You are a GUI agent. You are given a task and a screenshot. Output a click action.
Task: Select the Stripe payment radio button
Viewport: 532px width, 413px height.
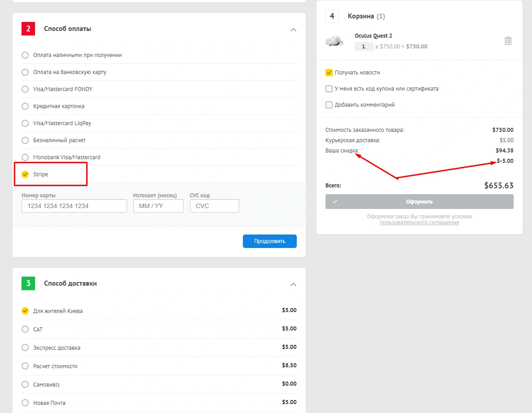[x=25, y=174]
